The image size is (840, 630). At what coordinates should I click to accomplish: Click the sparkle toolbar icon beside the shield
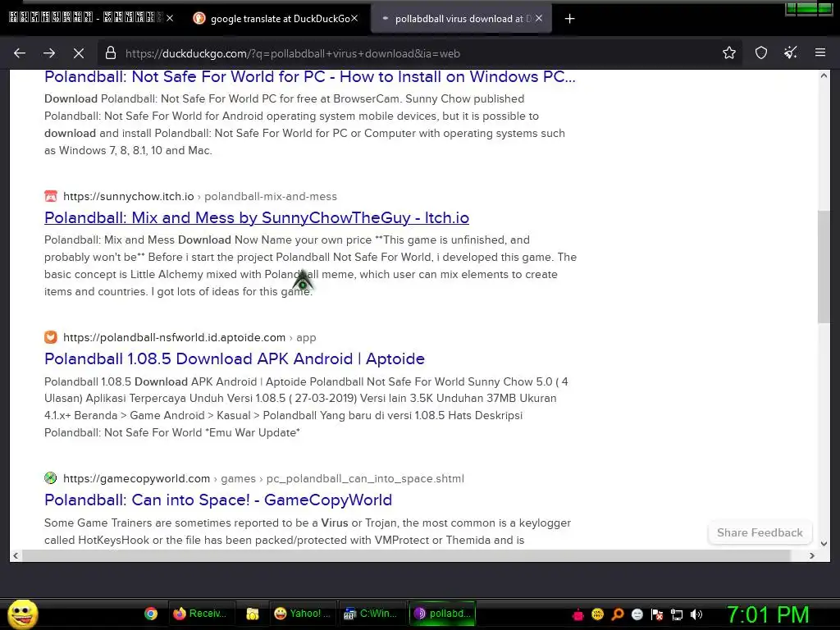pos(791,52)
